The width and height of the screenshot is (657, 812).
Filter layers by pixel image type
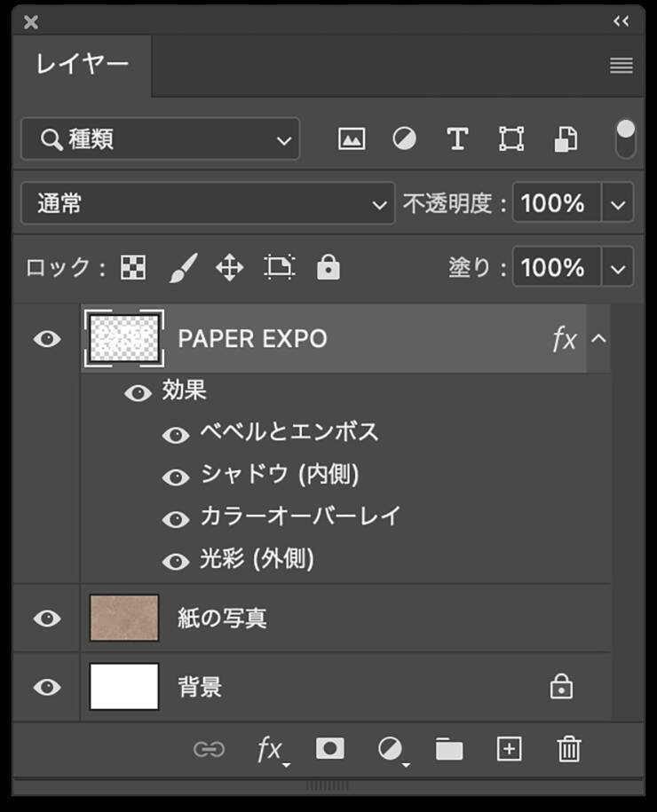click(x=352, y=138)
